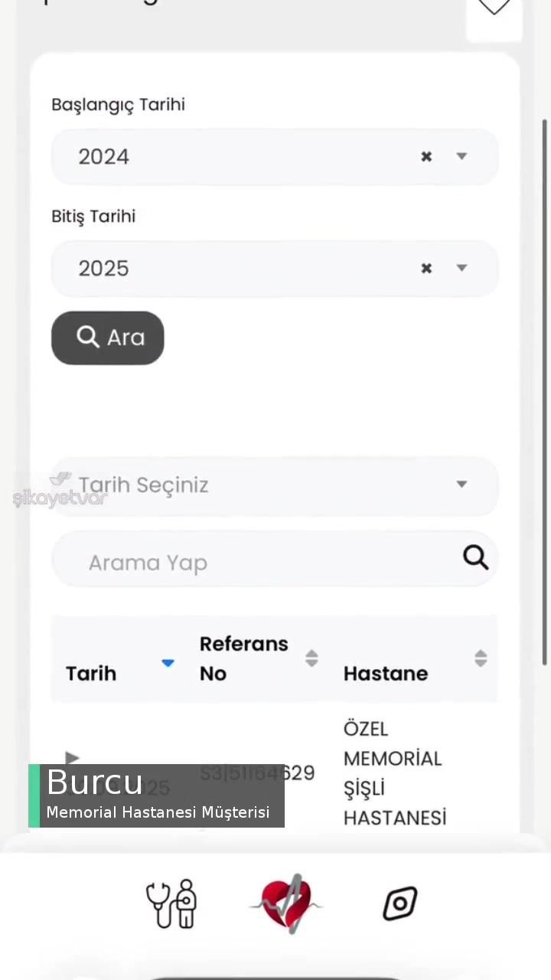
Task: Select the ÖZEL MEMORİAL ŞİŞLİ HASTANESİ cell
Action: (394, 773)
